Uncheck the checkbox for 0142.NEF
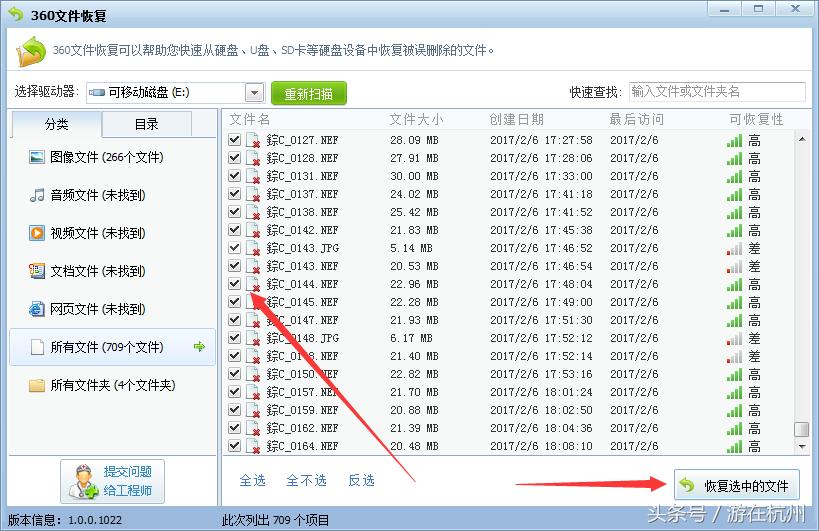The width and height of the screenshot is (819, 531). coord(235,229)
